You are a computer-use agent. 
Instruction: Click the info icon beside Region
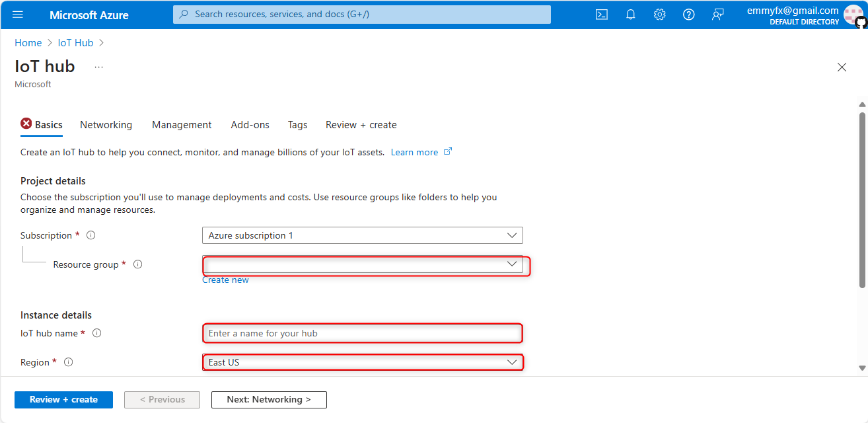click(x=69, y=362)
